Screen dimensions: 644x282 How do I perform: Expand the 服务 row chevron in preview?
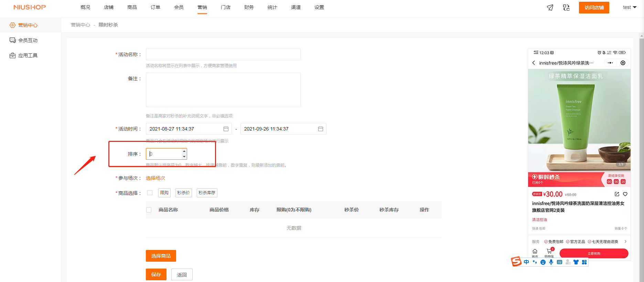(x=625, y=241)
